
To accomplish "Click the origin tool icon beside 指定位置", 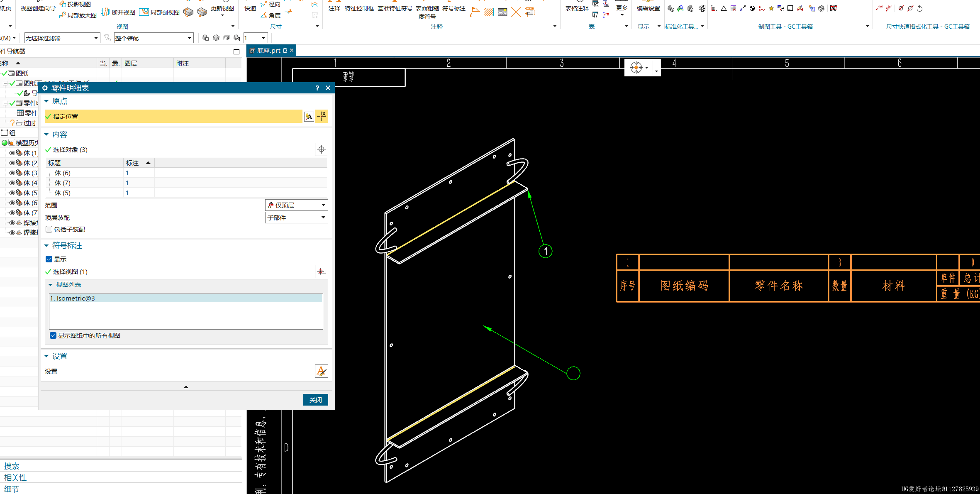I will coord(322,116).
